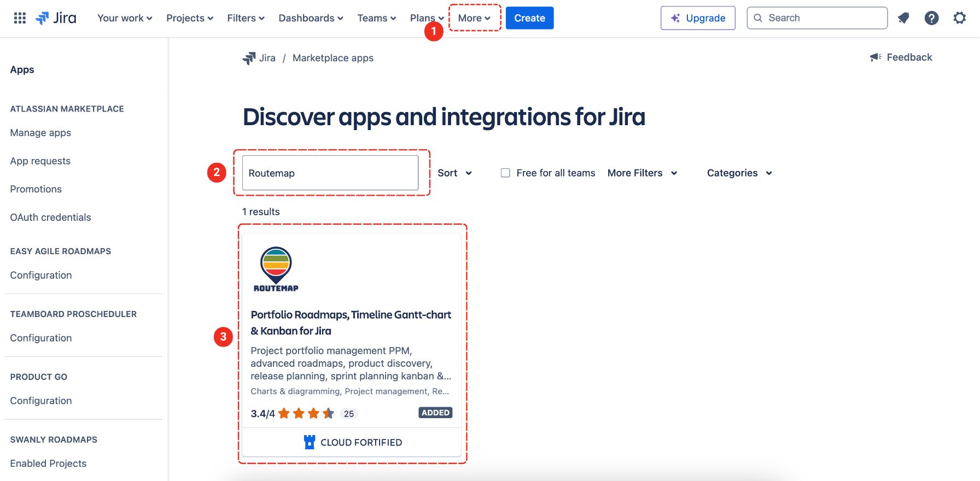Screen dimensions: 980x481
Task: Open the More Filters dropdown
Action: (642, 173)
